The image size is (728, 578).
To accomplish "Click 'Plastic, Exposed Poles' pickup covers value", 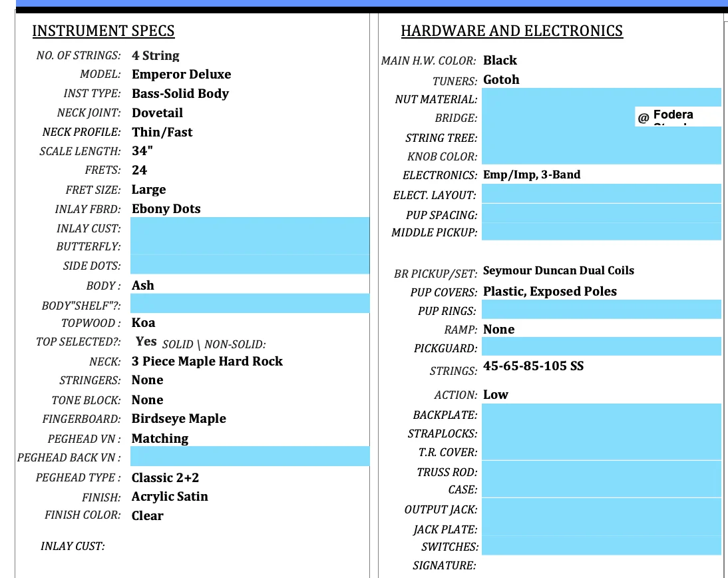I will [x=550, y=291].
